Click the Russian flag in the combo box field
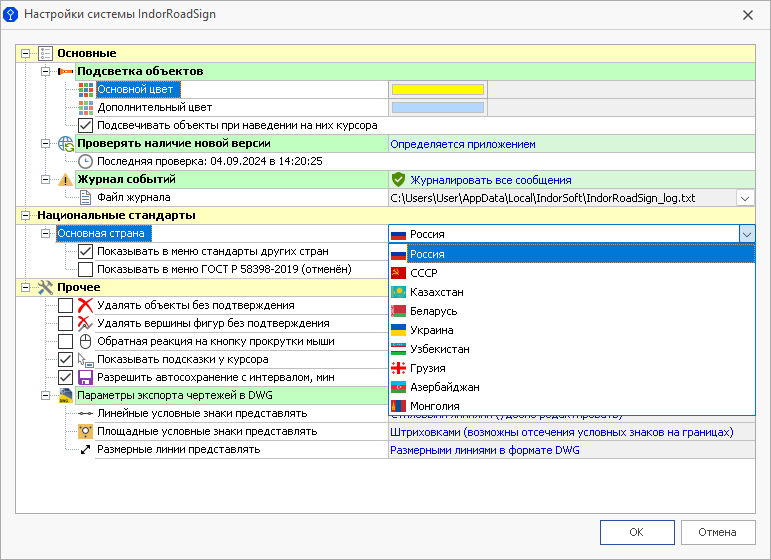The width and height of the screenshot is (771, 560). coord(398,235)
